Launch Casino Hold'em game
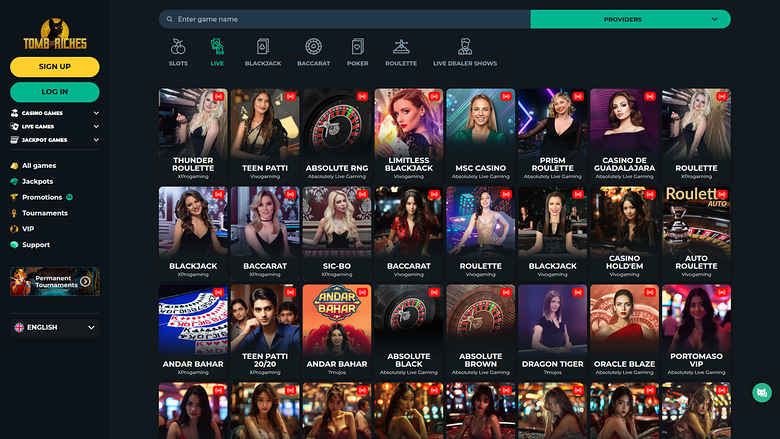 (x=624, y=233)
